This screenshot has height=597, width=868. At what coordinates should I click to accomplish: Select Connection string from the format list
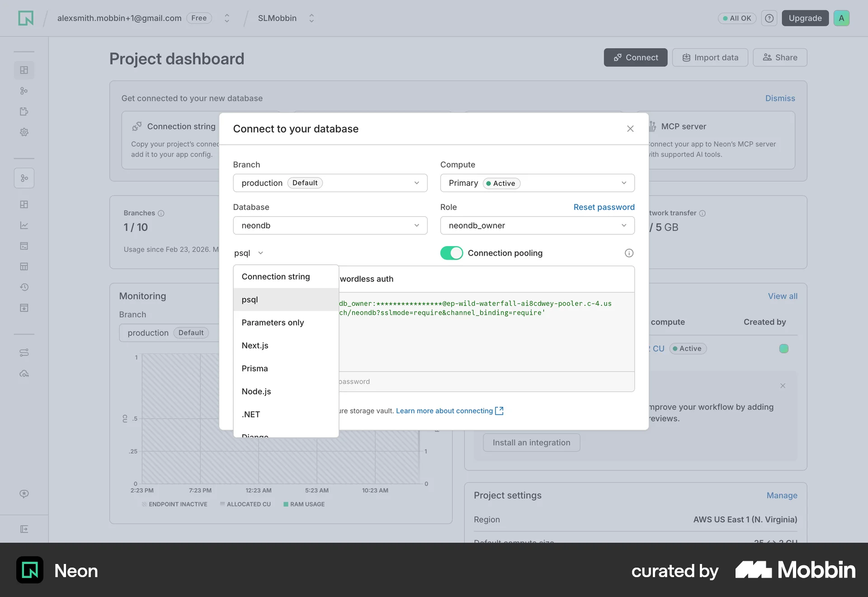pos(286,276)
